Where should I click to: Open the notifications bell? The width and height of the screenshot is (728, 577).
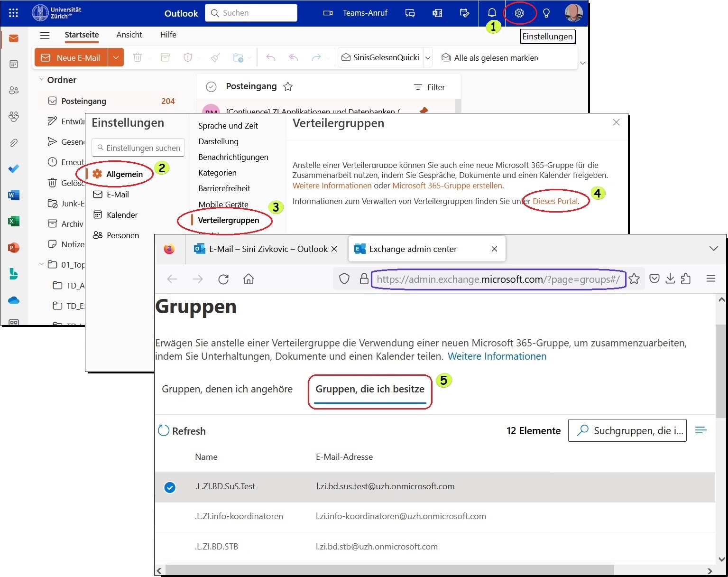(x=492, y=13)
